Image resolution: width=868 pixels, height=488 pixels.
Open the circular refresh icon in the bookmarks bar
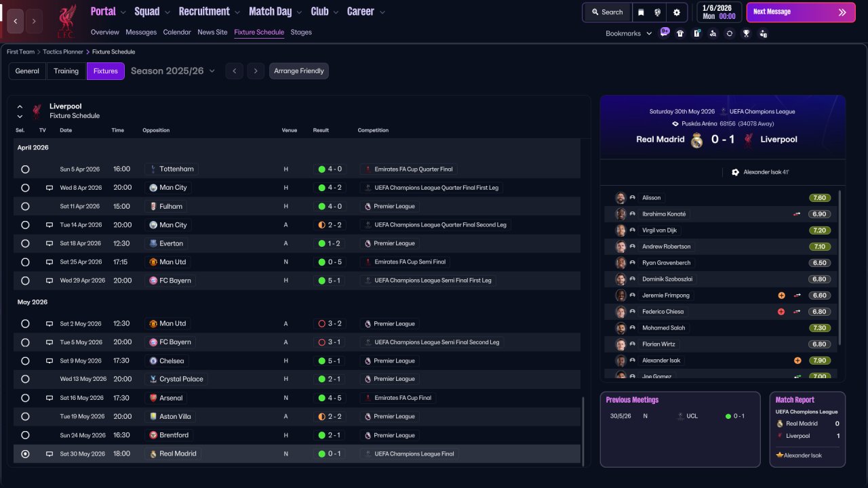pos(730,33)
